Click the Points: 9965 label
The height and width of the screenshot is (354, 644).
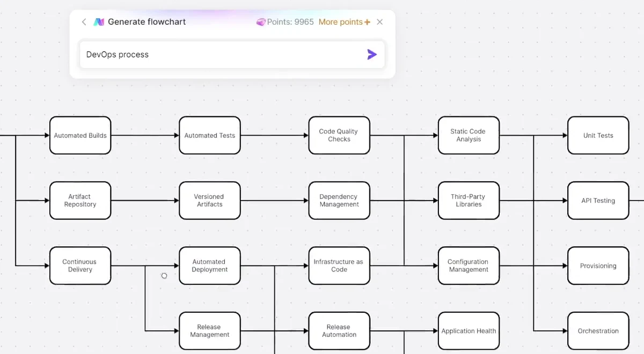point(290,22)
